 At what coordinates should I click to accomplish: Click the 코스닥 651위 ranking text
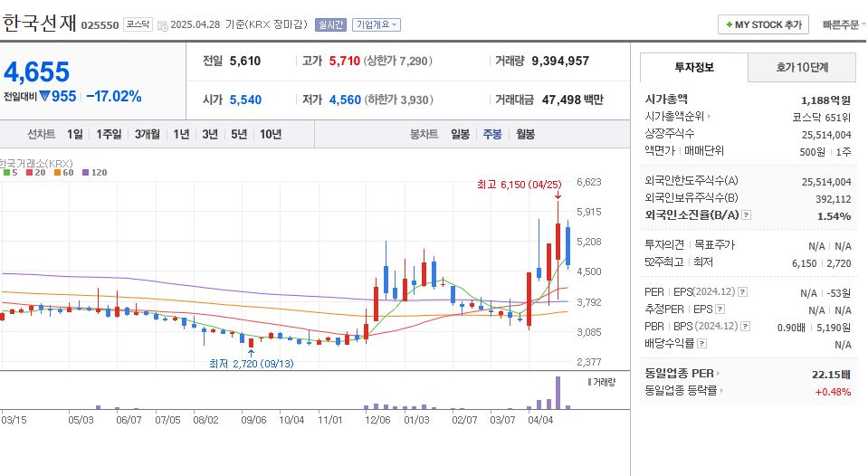[x=822, y=118]
